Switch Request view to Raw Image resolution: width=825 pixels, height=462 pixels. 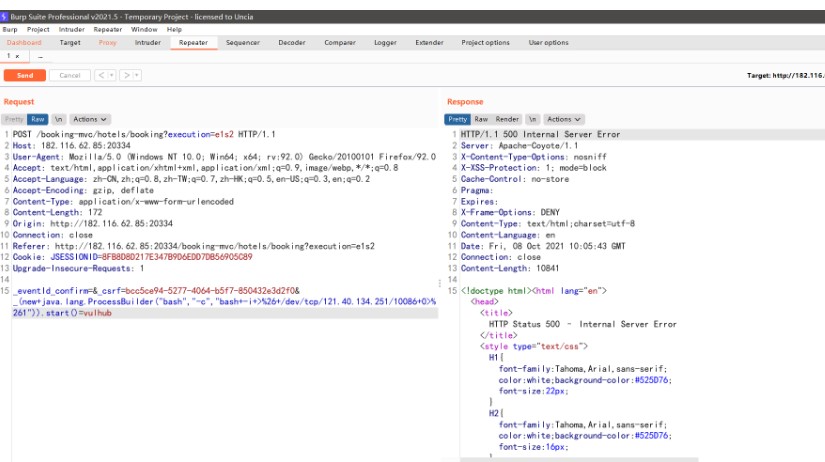[x=37, y=119]
